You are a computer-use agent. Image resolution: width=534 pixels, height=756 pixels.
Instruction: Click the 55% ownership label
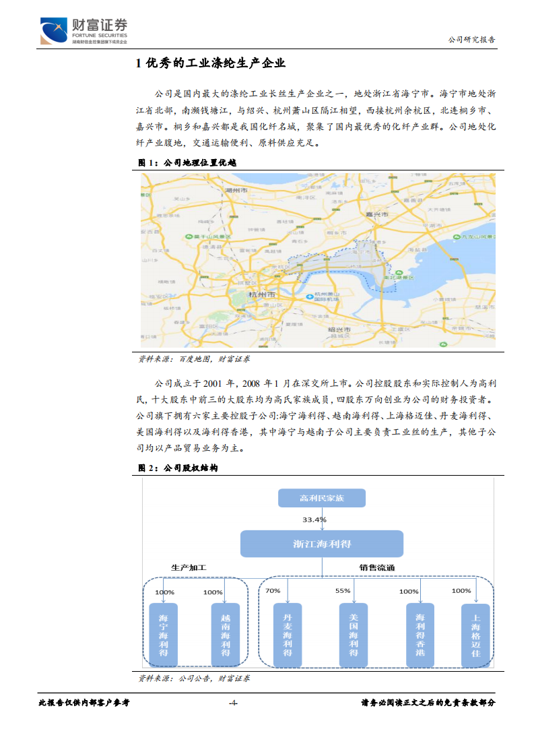point(343,591)
